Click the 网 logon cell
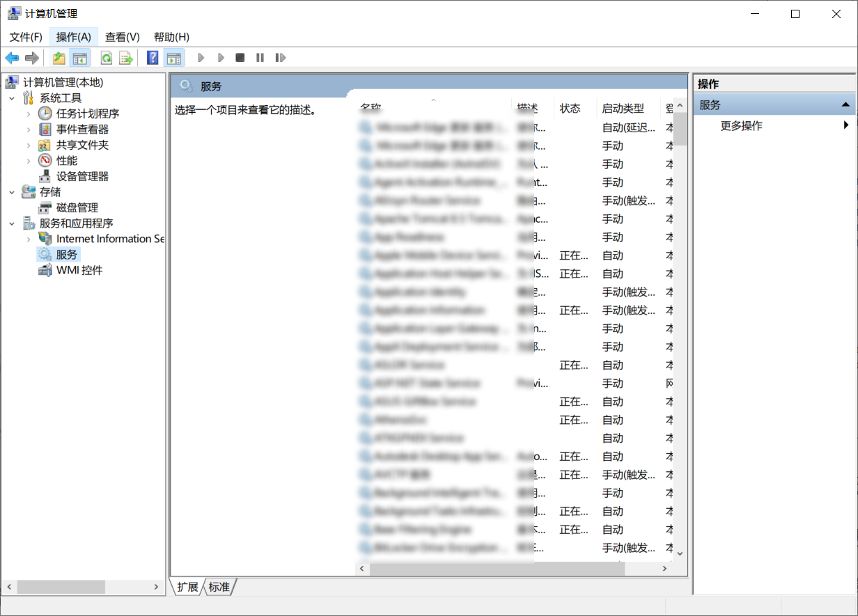This screenshot has width=858, height=616. pyautogui.click(x=669, y=384)
